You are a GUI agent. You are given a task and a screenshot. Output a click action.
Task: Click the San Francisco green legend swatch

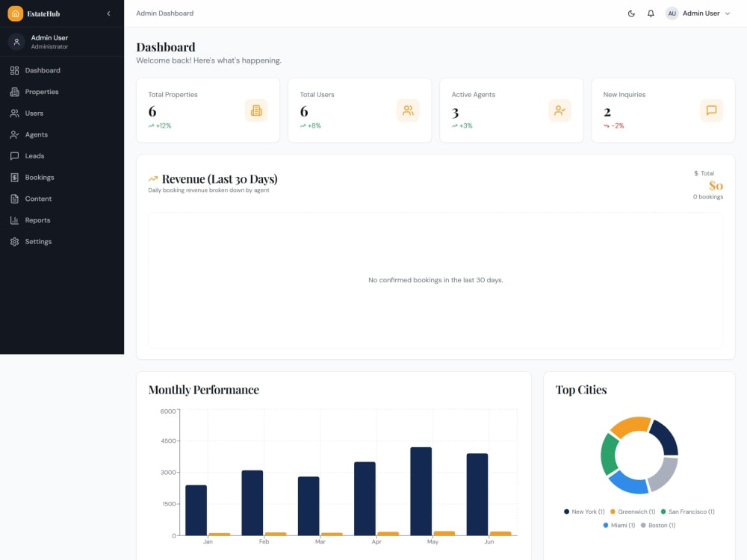pos(663,512)
